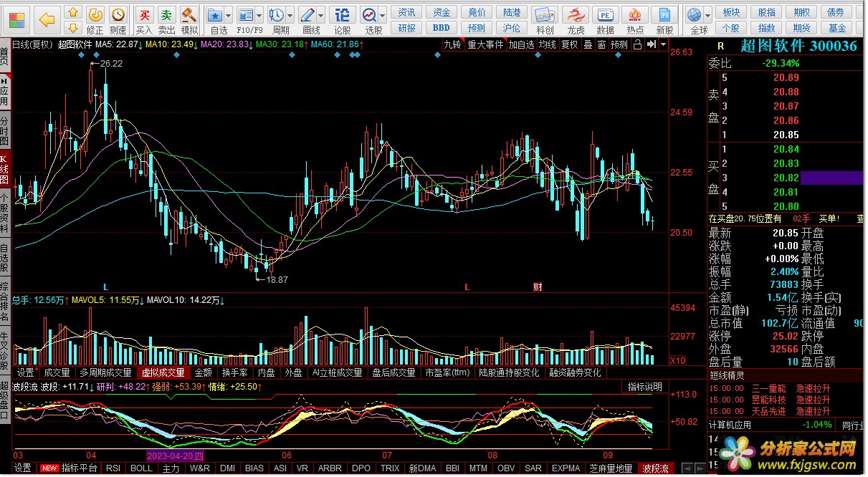Click the 2023-04-20 date marker
Screen dimensions: 868x477
coord(176,456)
